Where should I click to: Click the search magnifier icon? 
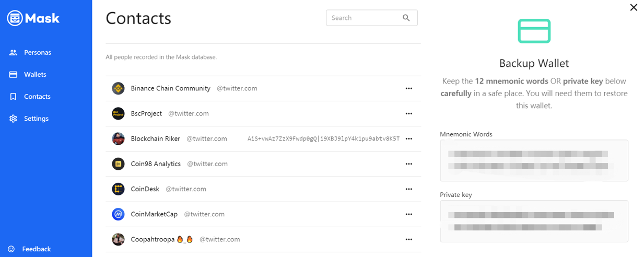[406, 18]
